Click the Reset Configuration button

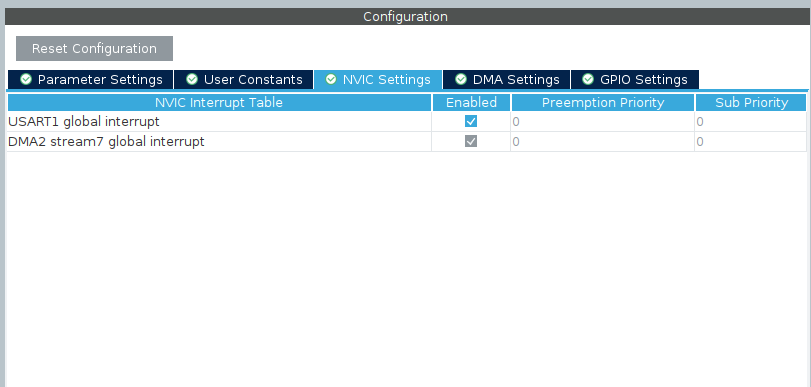[x=94, y=49]
